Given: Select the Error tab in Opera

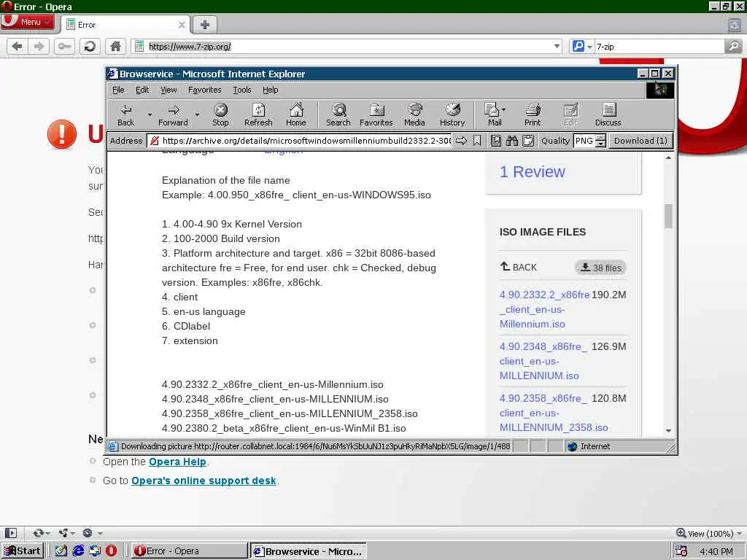Looking at the screenshot, I should (125, 25).
